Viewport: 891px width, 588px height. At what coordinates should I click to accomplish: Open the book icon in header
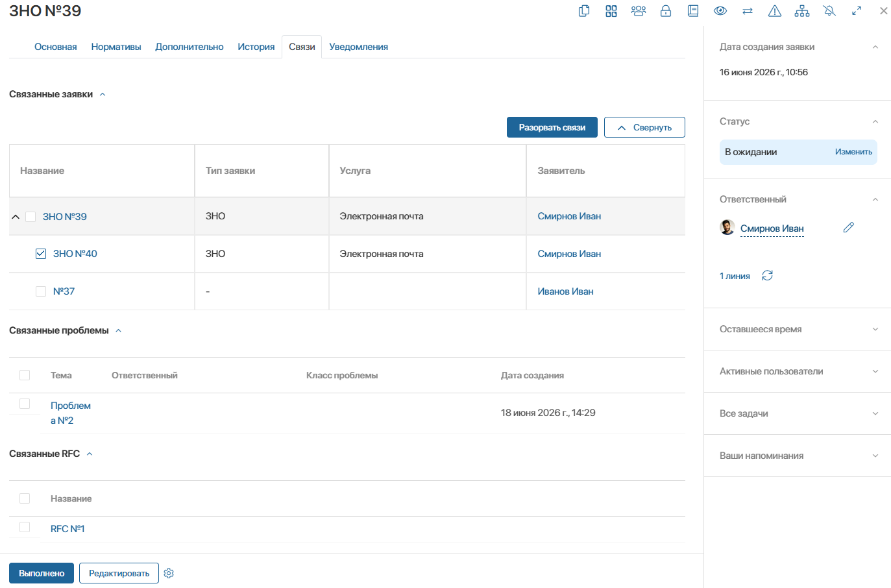[693, 11]
